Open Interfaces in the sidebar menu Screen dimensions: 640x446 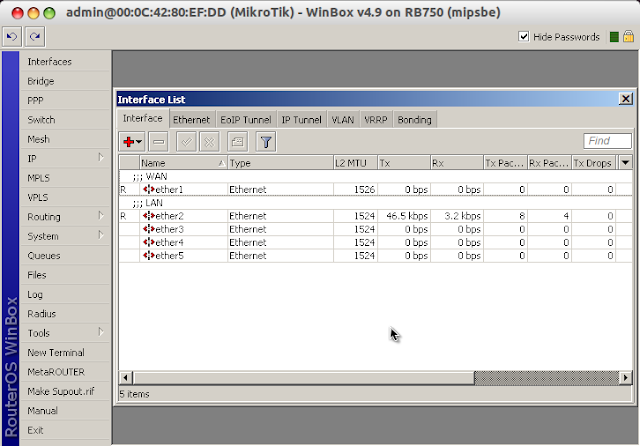65,62
